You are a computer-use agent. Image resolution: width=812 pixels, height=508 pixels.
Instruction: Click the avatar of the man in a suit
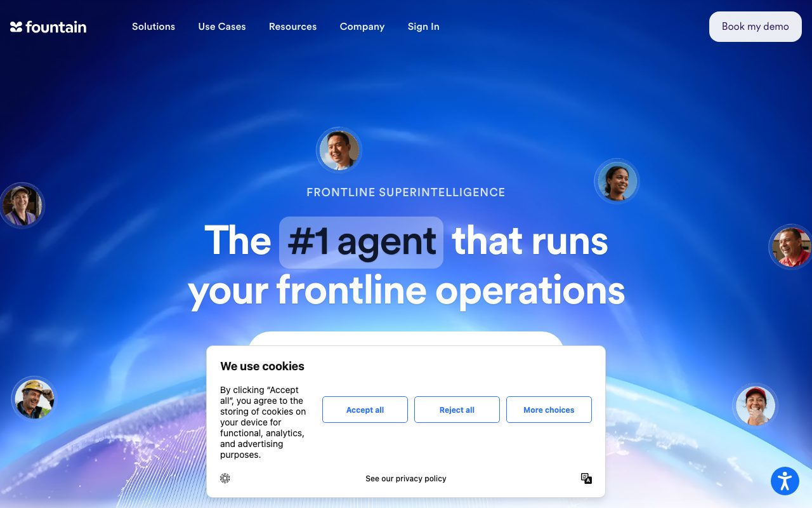pos(339,150)
